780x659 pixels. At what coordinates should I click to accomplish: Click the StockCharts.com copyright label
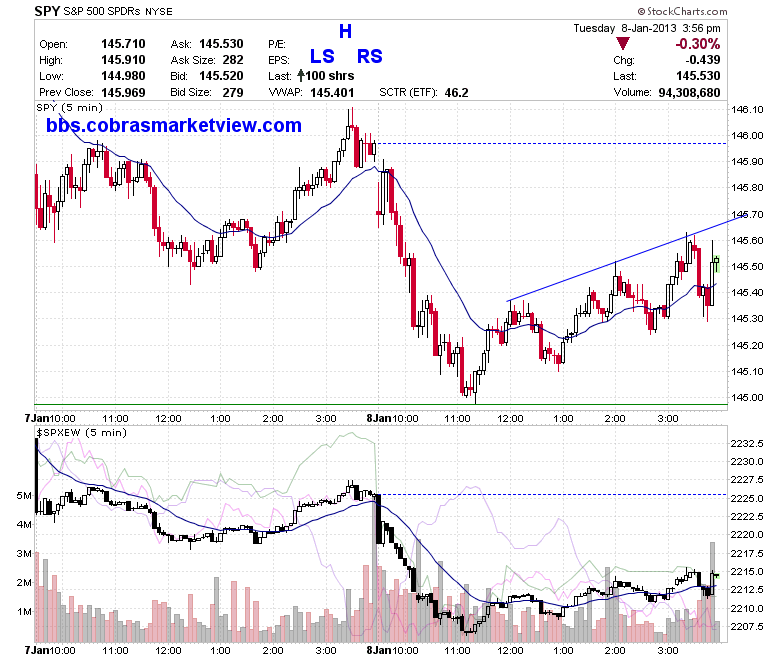pos(682,11)
